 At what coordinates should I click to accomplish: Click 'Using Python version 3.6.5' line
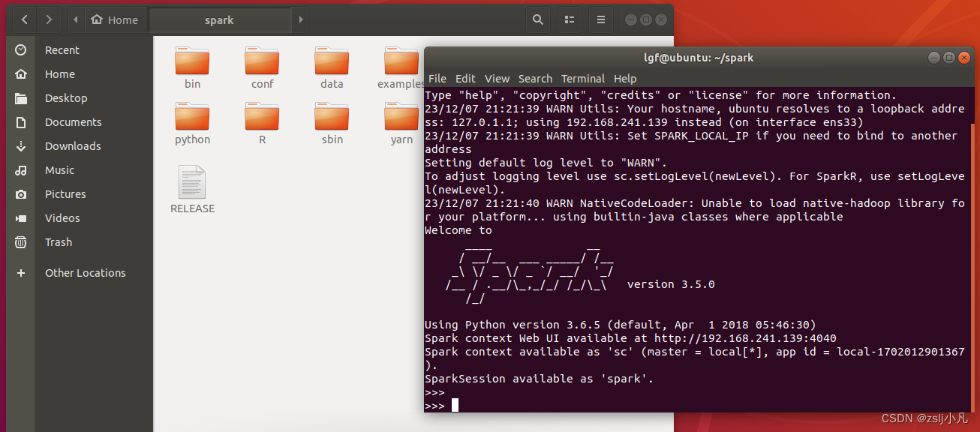[x=620, y=325]
